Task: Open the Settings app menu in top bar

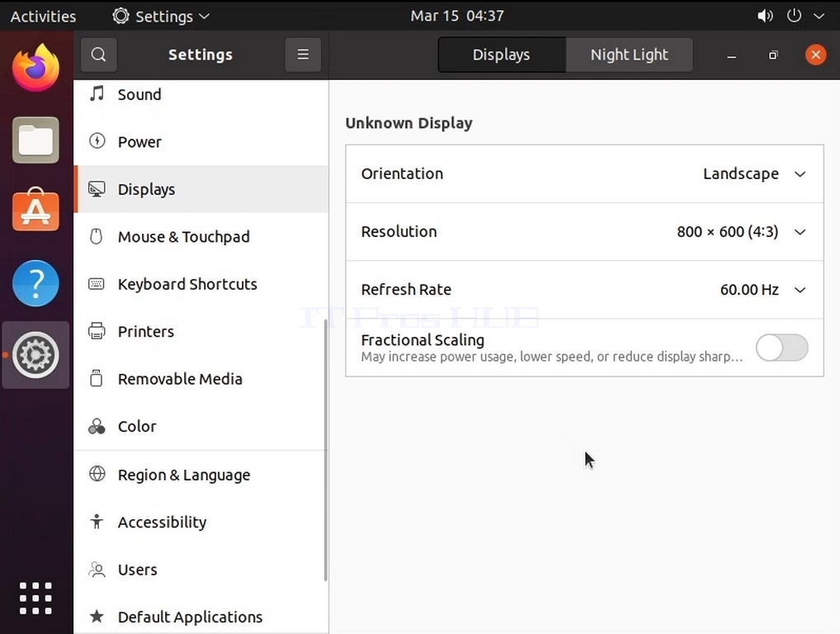Action: (x=161, y=16)
